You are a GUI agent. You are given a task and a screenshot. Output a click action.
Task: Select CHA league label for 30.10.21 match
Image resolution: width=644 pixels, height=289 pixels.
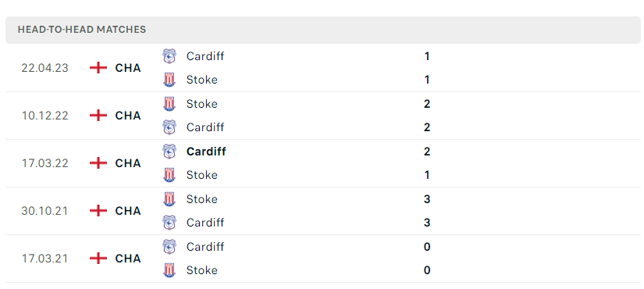point(128,211)
